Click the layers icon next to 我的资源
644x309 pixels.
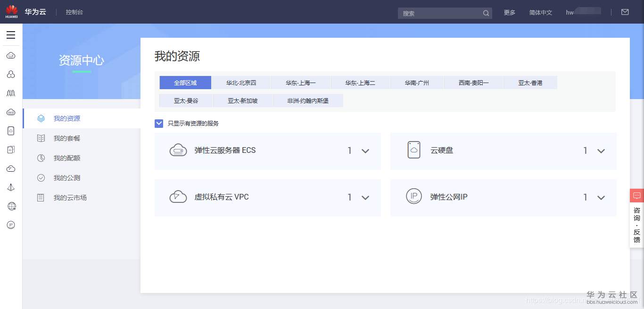point(41,118)
